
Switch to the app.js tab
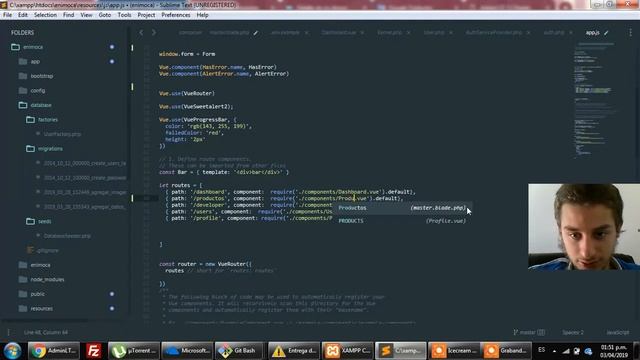(x=593, y=32)
